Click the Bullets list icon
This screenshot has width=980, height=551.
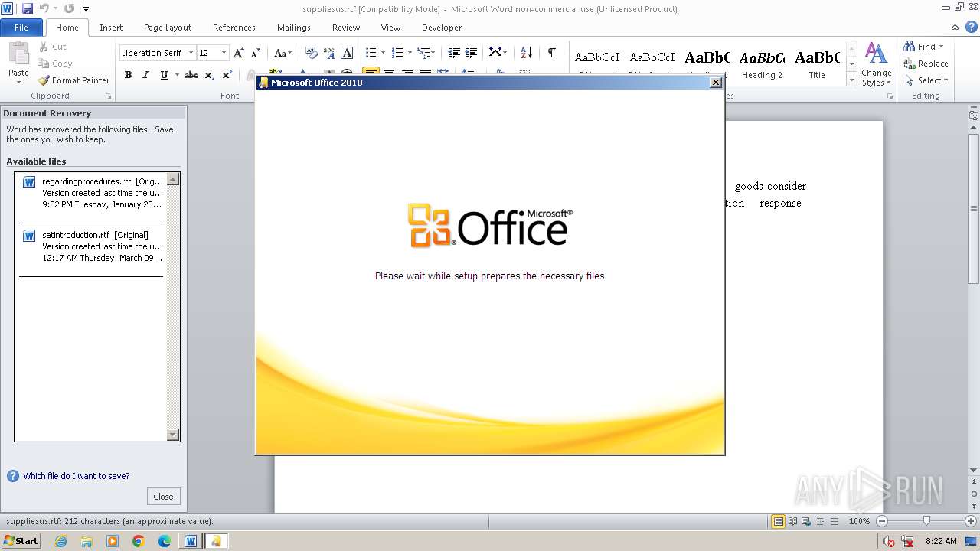pyautogui.click(x=371, y=53)
